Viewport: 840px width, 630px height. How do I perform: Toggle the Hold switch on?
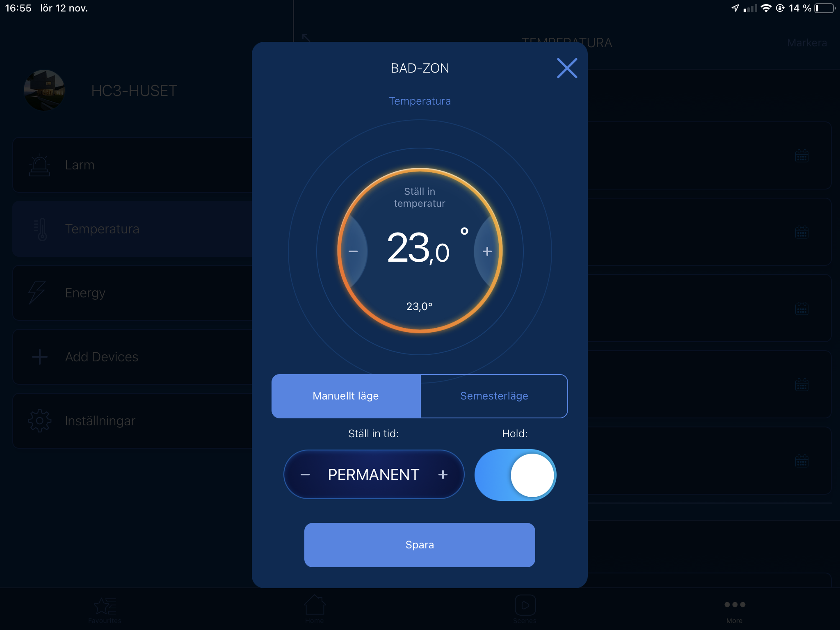(x=516, y=474)
